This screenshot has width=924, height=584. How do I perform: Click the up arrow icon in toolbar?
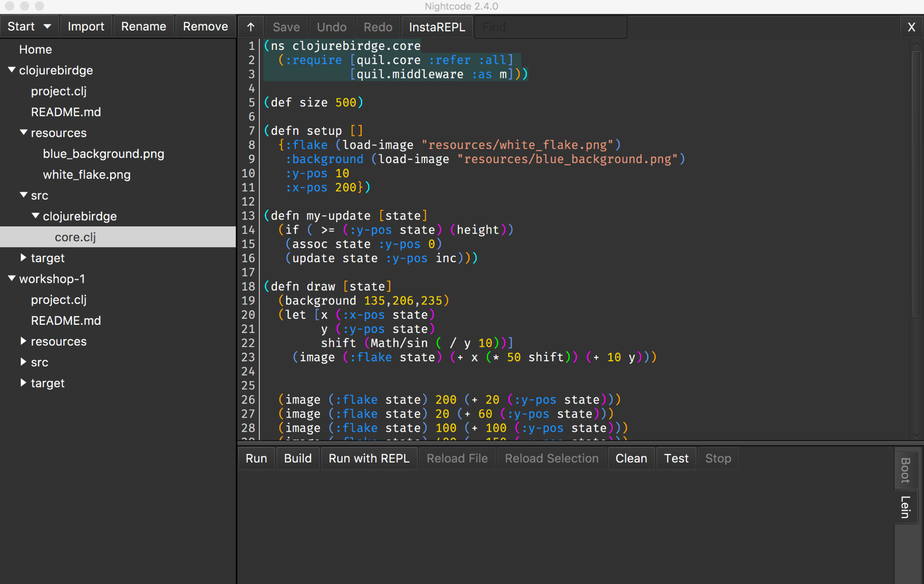[251, 27]
